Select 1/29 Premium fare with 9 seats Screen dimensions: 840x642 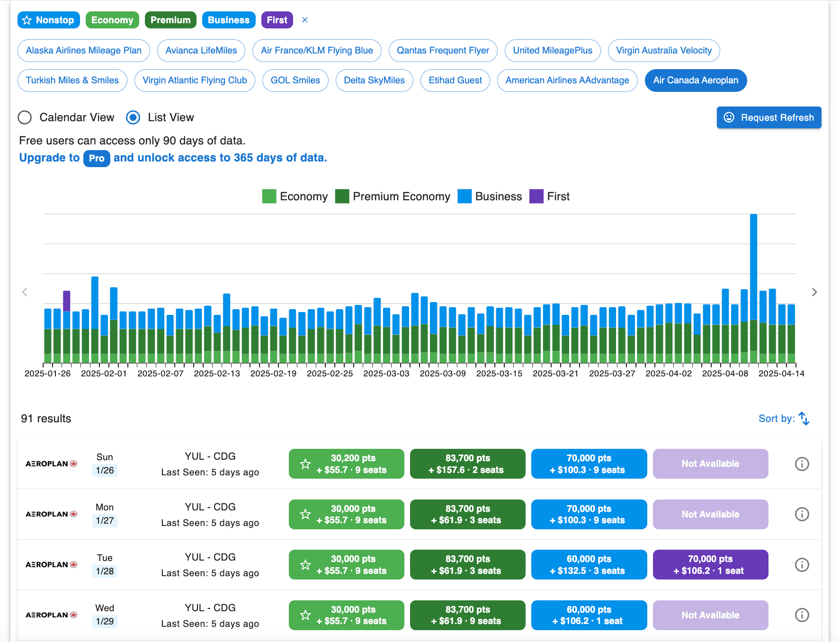coord(467,615)
